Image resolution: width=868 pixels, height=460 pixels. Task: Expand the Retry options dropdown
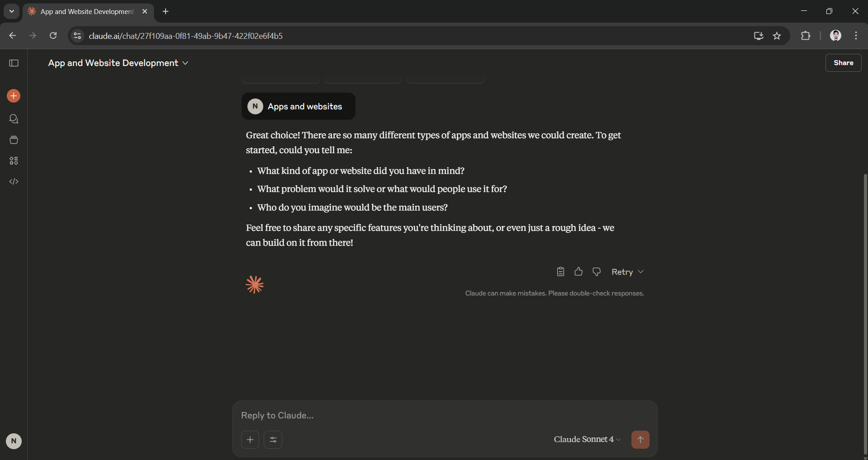[x=640, y=272]
